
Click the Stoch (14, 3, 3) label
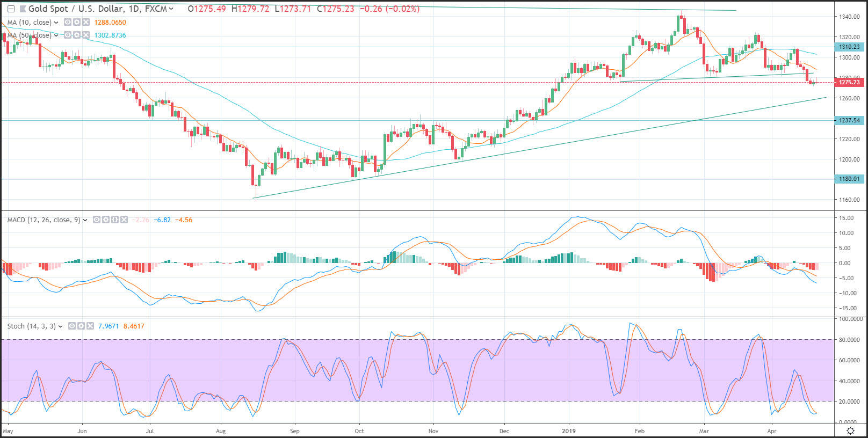(x=32, y=326)
